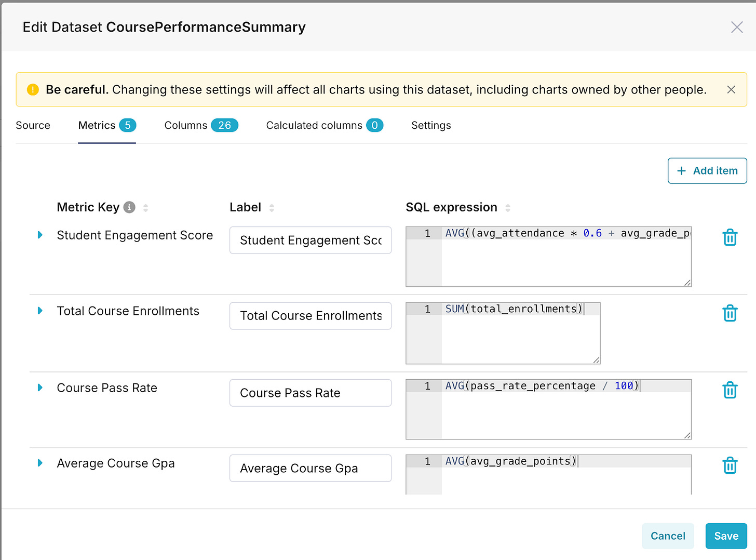Viewport: 756px width, 560px height.
Task: Go to the Settings tab
Action: point(431,125)
